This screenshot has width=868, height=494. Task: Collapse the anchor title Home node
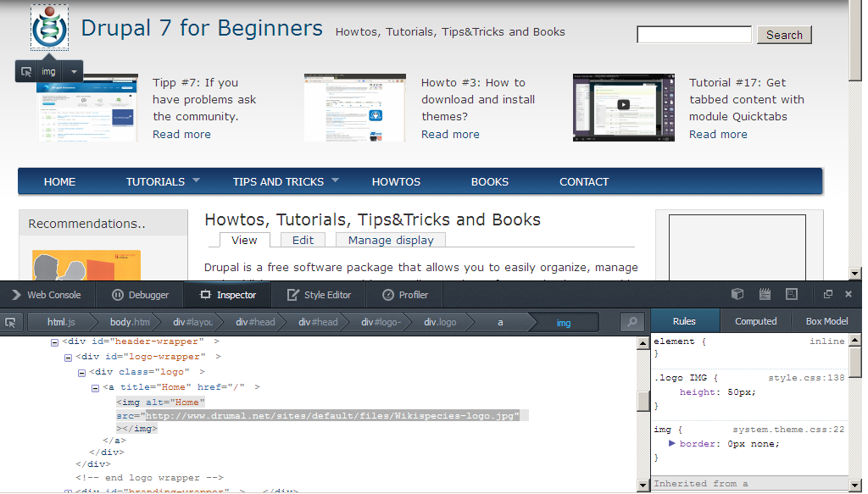95,388
